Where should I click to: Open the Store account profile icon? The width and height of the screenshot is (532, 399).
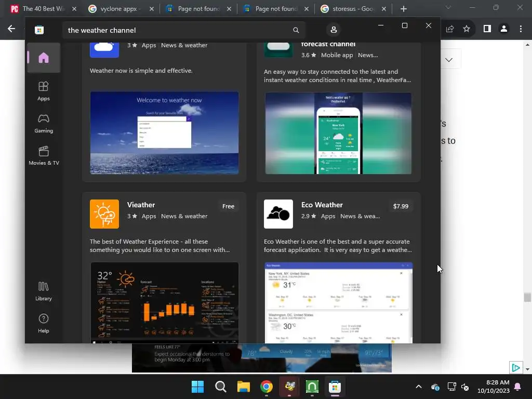(x=334, y=30)
